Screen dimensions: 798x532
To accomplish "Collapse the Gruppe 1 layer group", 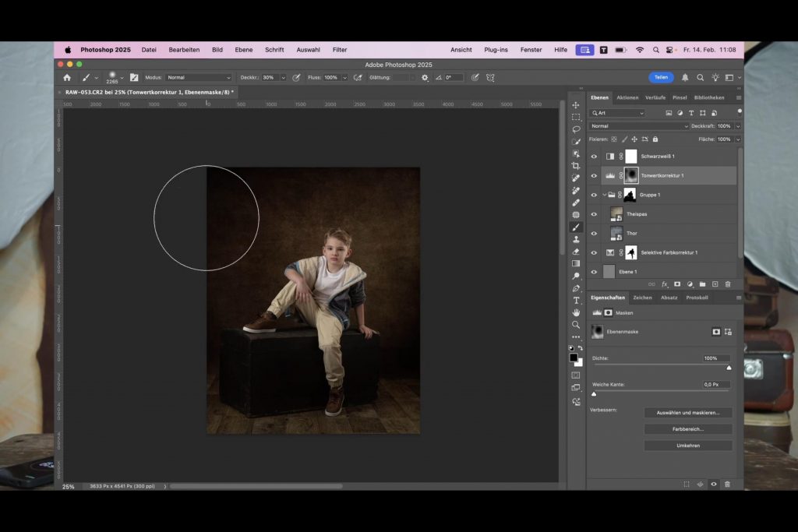I will [604, 196].
